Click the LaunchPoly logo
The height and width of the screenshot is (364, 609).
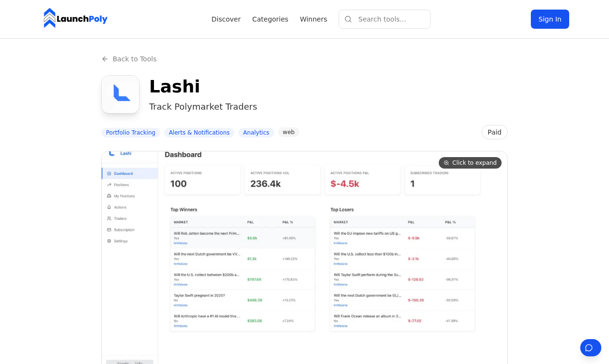(x=75, y=18)
